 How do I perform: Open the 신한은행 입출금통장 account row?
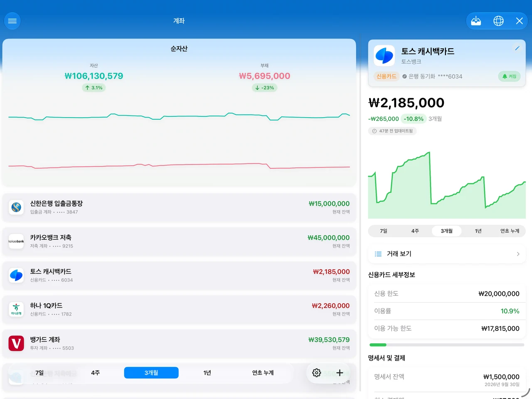click(179, 207)
